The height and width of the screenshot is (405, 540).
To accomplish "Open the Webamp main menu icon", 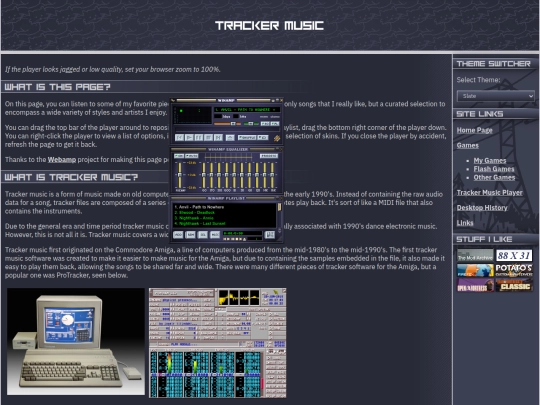I will pos(173,100).
